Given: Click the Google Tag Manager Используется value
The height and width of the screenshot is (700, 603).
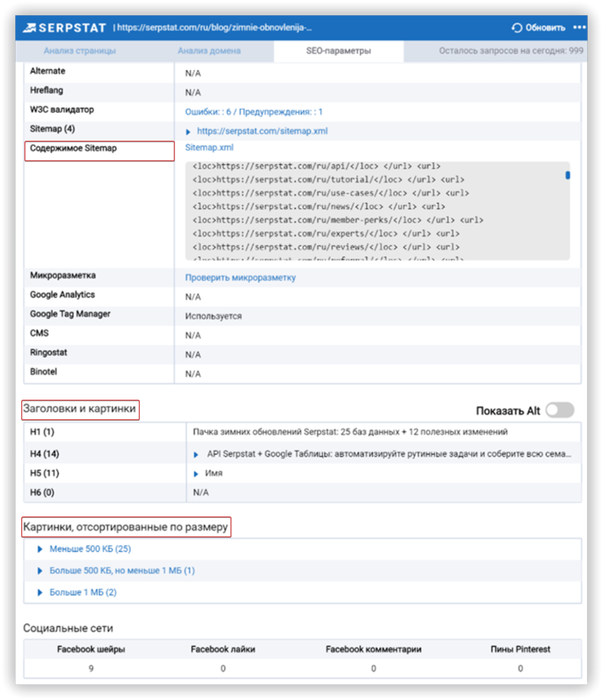Looking at the screenshot, I should click(213, 316).
